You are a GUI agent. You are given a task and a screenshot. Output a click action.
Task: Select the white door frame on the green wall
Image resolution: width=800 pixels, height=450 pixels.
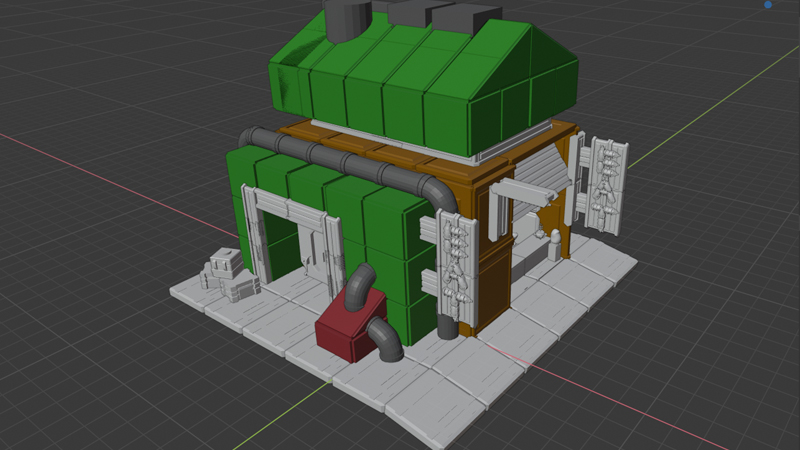(x=293, y=240)
